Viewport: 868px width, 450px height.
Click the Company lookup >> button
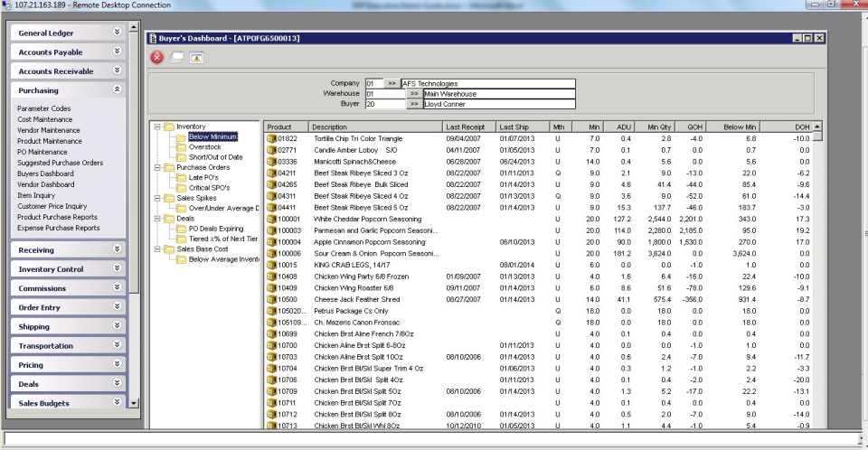[392, 84]
